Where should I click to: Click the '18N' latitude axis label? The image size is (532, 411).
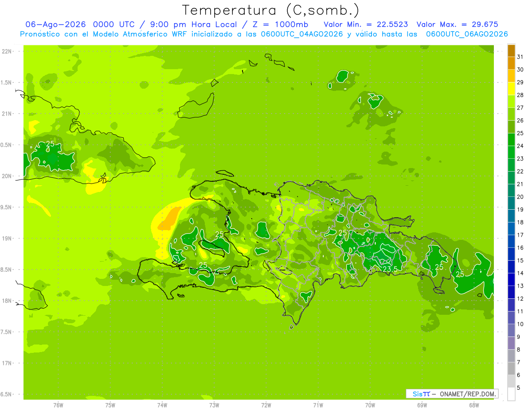[7, 301]
